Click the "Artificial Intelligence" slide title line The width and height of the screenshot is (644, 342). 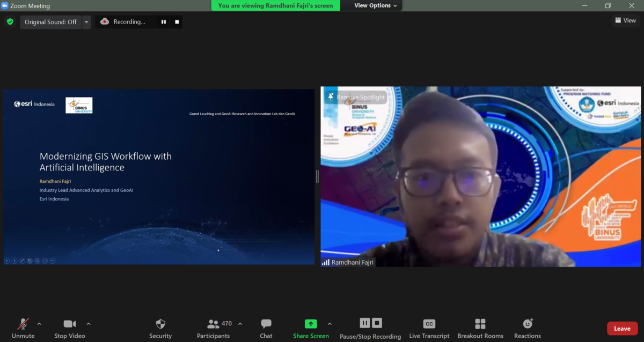pyautogui.click(x=82, y=168)
